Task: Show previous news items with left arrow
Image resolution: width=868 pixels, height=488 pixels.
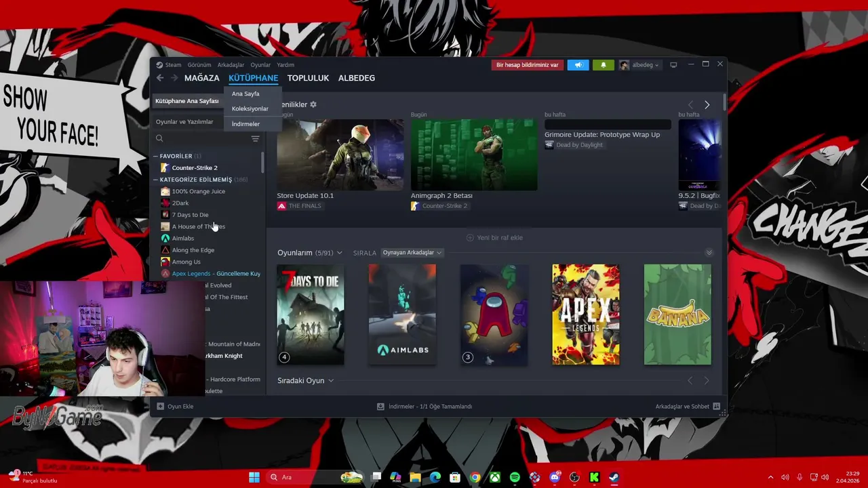Action: [x=690, y=104]
